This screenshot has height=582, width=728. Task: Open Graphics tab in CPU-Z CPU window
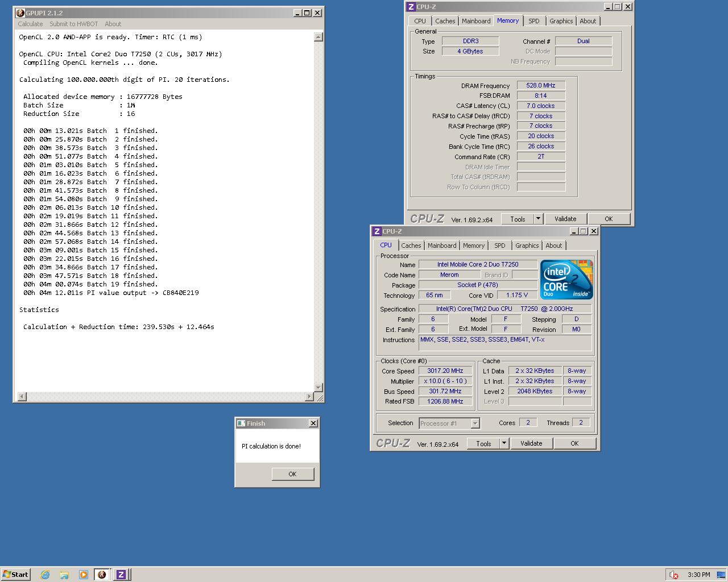click(x=527, y=246)
